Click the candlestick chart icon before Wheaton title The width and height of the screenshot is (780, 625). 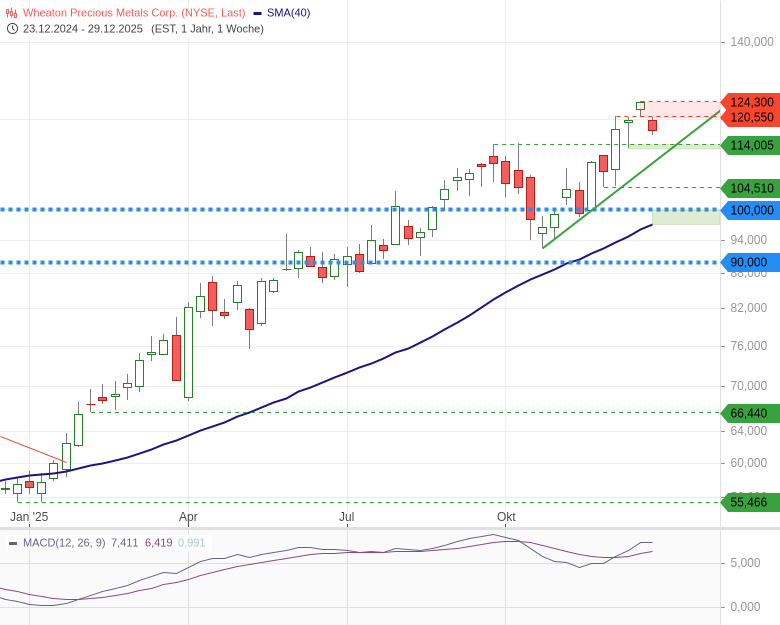pyautogui.click(x=12, y=13)
